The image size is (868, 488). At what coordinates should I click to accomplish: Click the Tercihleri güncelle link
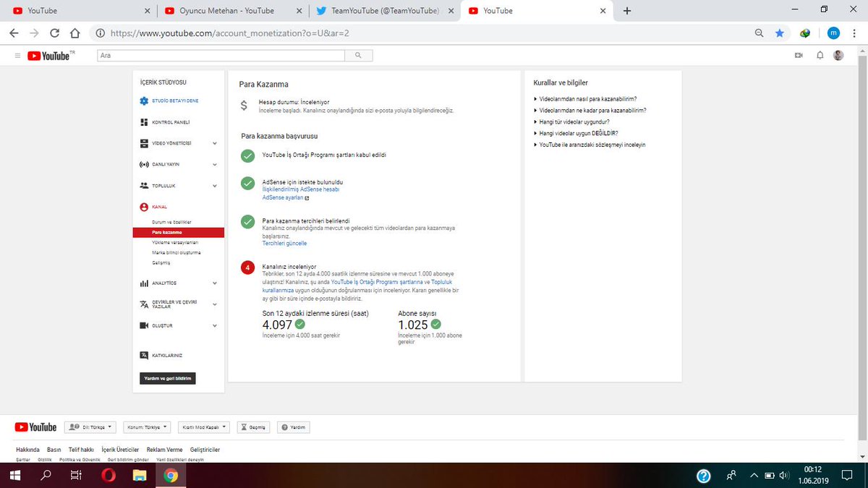coord(284,244)
